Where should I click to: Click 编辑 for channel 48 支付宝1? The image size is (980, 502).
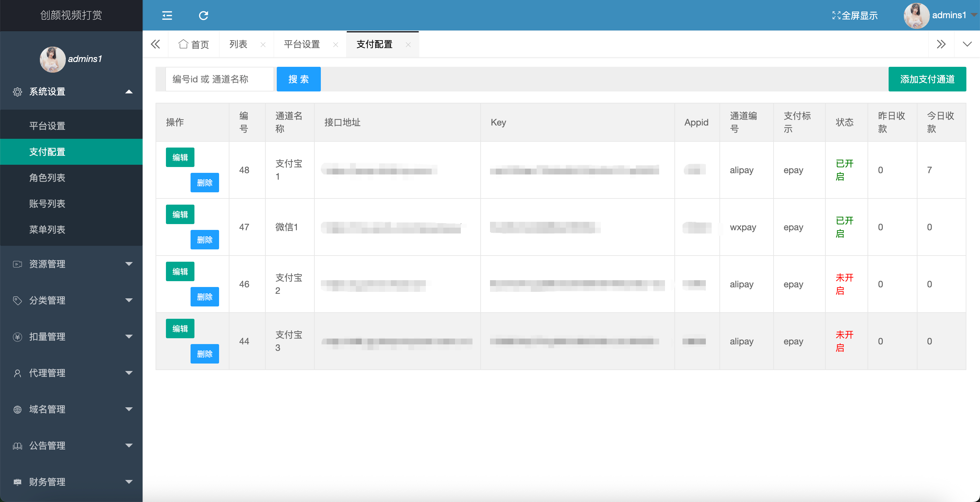point(180,157)
